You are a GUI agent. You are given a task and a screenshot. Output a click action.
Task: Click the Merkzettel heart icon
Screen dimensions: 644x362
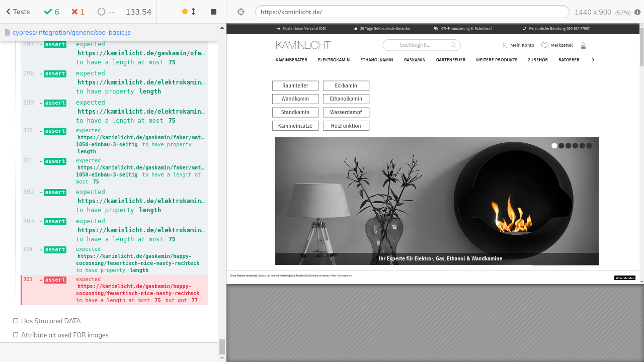click(544, 45)
